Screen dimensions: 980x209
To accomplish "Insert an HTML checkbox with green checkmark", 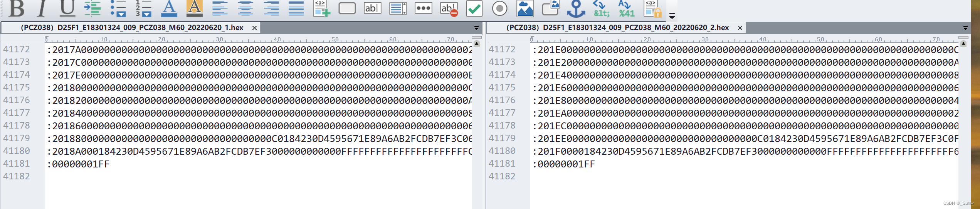I will tap(474, 8).
